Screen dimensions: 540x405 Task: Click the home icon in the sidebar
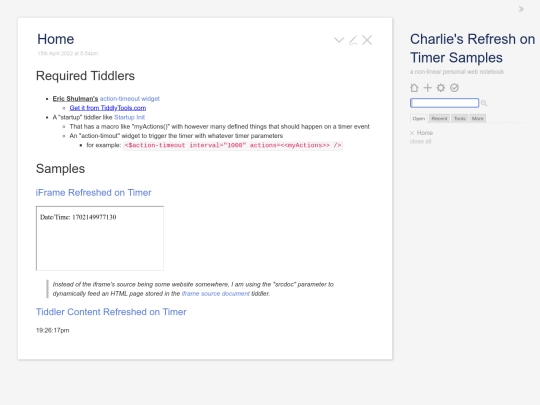pyautogui.click(x=414, y=88)
